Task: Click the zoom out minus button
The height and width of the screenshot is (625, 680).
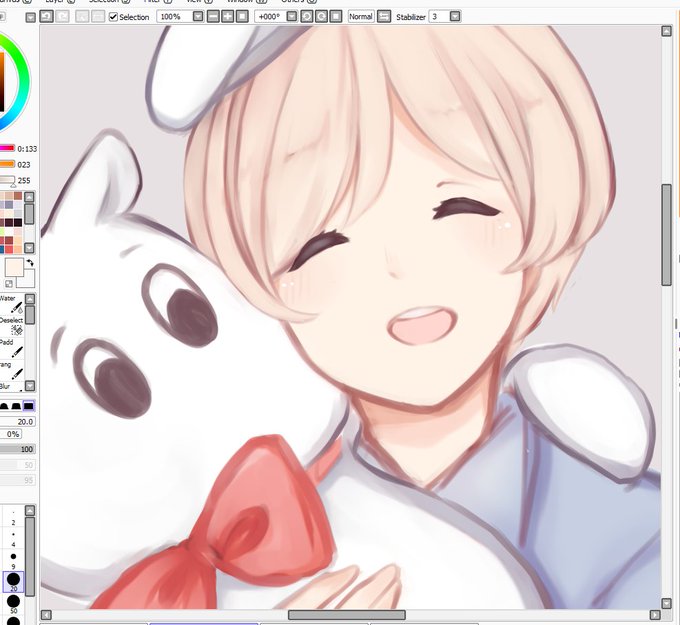Action: coord(213,16)
